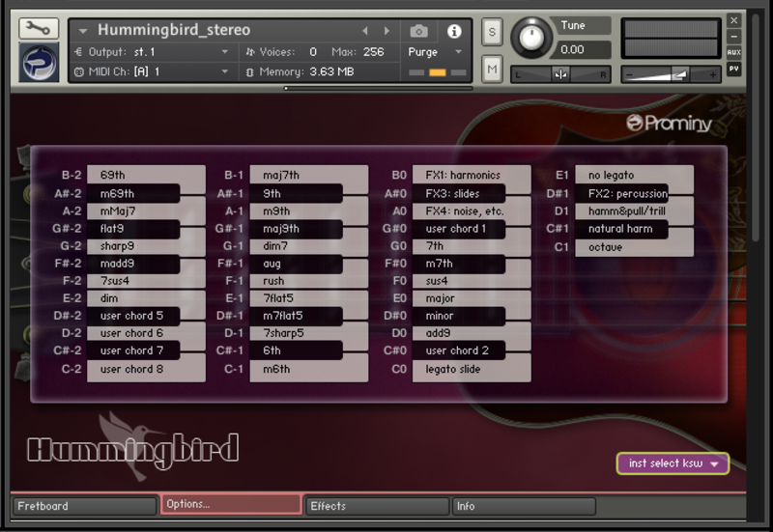Toggle the Solo (S) button
Viewport: 773px width, 532px height.
[492, 33]
